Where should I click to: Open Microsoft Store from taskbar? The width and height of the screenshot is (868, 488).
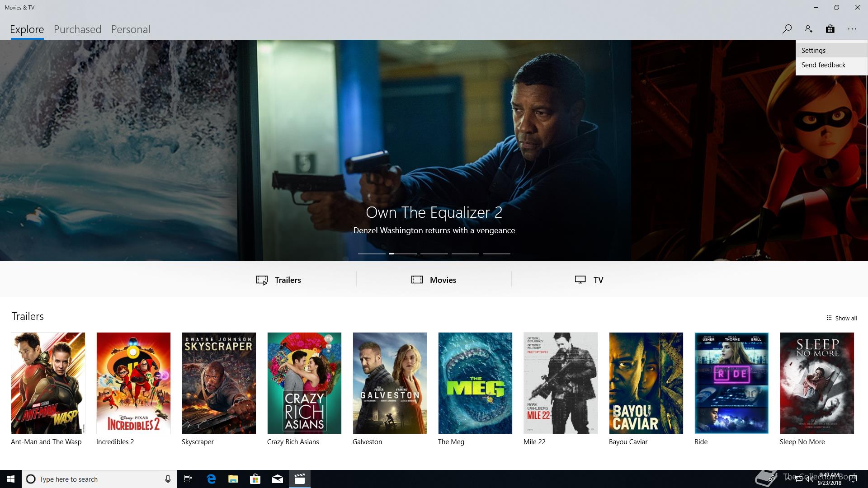click(x=255, y=479)
